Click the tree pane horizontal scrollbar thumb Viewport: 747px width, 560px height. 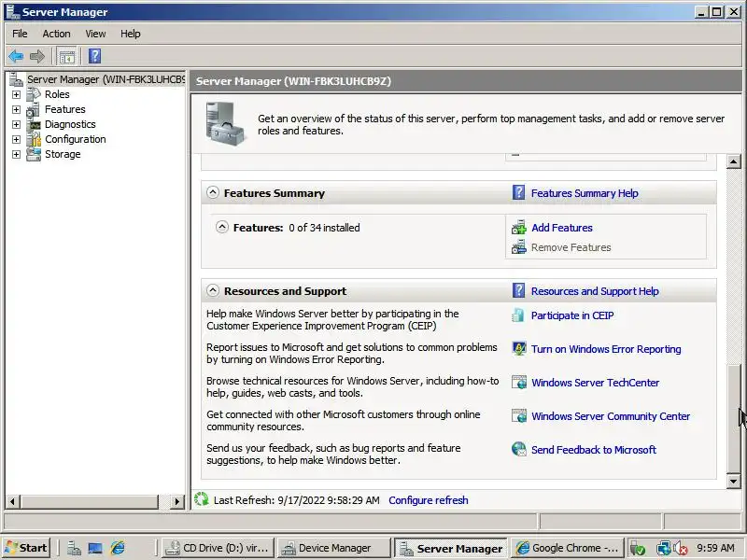tap(89, 501)
